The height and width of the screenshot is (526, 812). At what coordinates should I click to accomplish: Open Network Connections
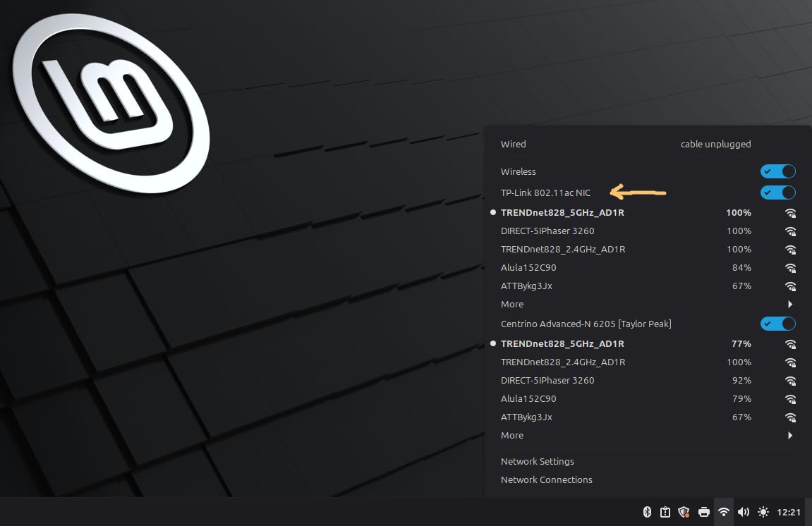coord(546,479)
